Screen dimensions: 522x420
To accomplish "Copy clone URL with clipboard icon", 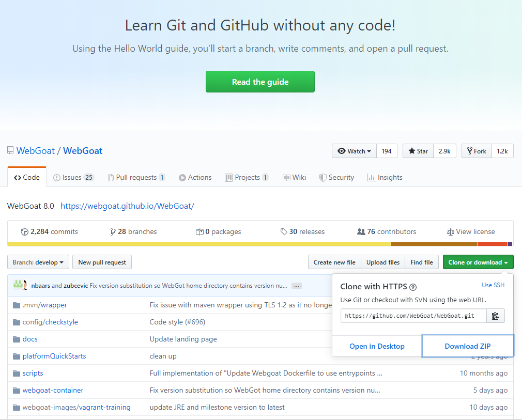I will 495,316.
